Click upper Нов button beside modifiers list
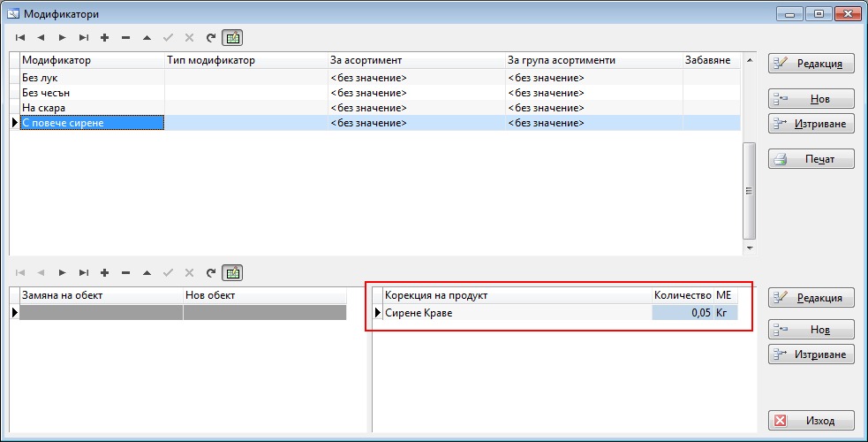Screen dimensions: 868x442 pos(811,99)
